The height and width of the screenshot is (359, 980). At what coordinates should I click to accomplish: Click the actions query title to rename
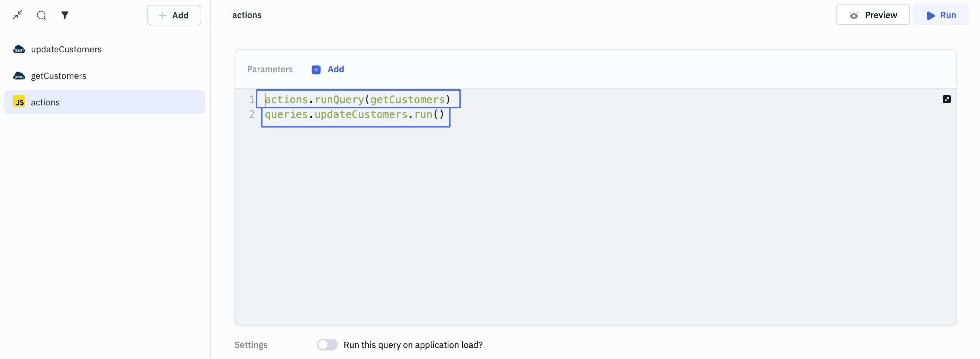pyautogui.click(x=247, y=15)
